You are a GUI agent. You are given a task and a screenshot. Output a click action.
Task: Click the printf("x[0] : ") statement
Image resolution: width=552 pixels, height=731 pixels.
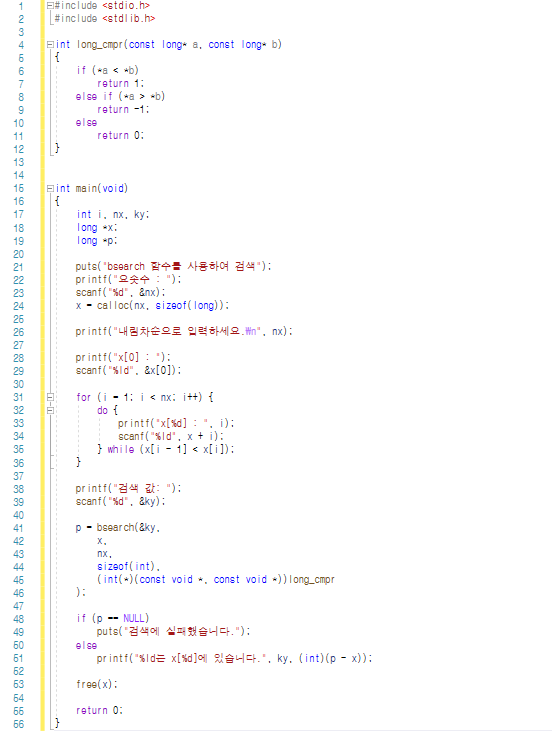pyautogui.click(x=123, y=358)
